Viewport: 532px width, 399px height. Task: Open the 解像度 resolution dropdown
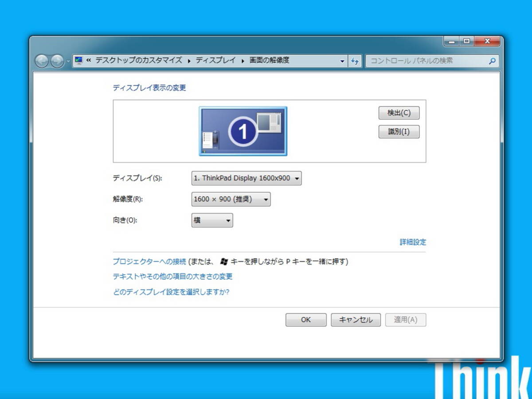231,199
